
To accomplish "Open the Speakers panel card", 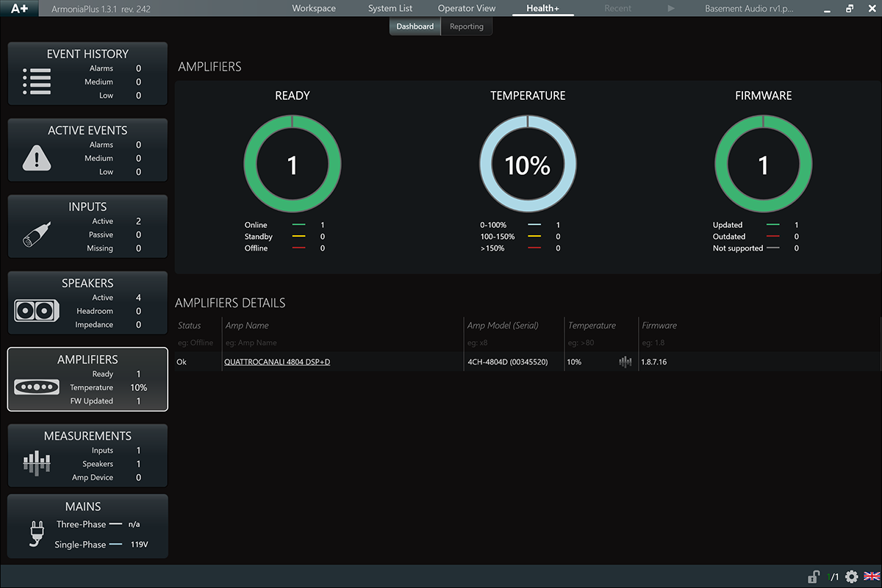I will [87, 303].
